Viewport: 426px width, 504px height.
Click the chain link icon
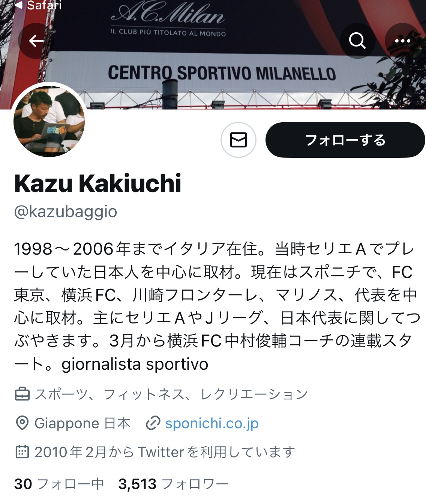pos(153,423)
